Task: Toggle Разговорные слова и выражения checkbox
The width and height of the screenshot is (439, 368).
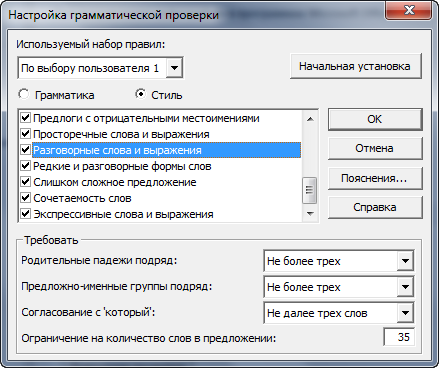Action: (26, 150)
